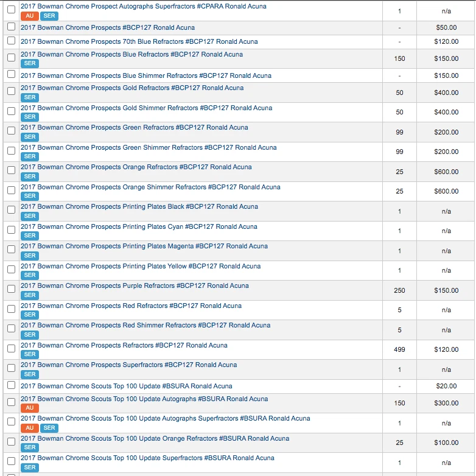Tick Scouts Update Autographs Superfractors checkbox

tap(11, 421)
